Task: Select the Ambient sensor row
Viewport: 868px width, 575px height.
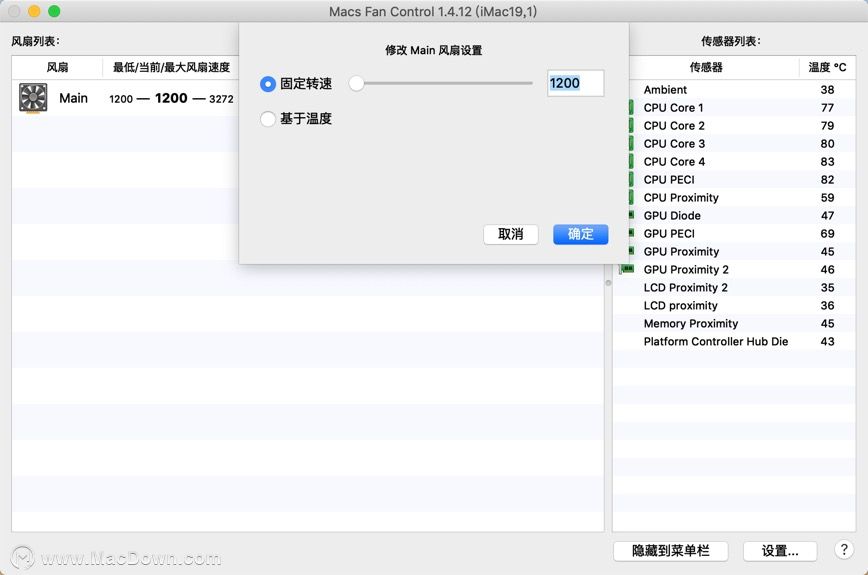Action: (734, 90)
